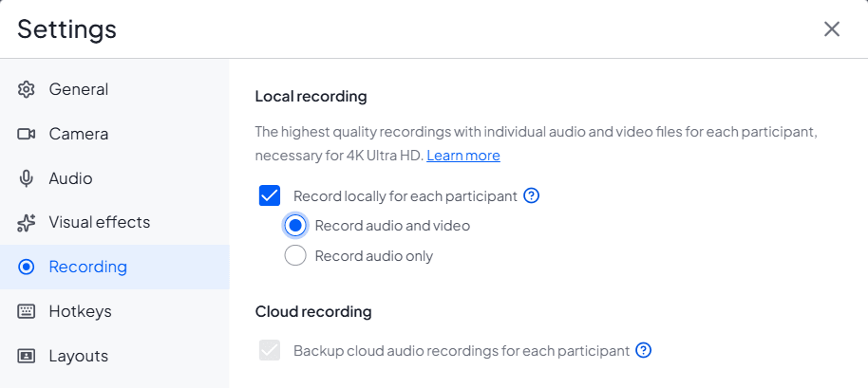Open the General settings tab

point(115,89)
